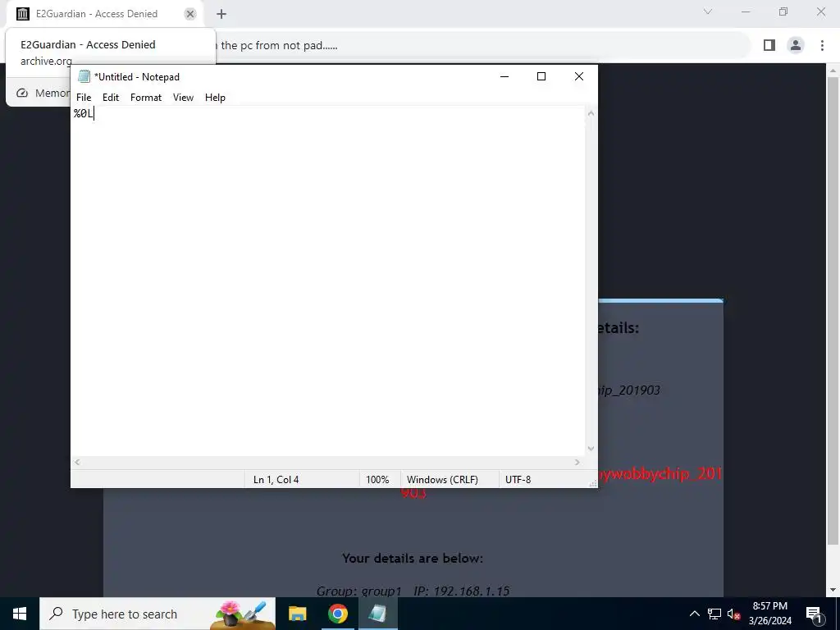Click the Notepad resize grip corner

tap(592, 483)
